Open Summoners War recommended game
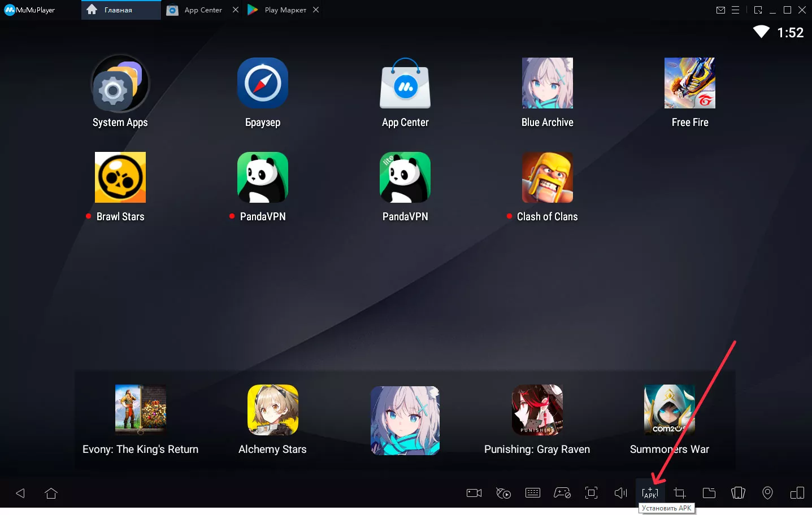 point(670,410)
